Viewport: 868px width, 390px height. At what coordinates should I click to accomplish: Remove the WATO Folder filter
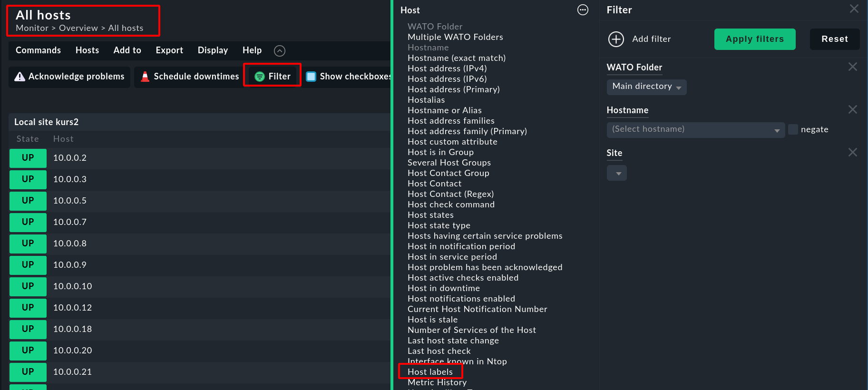pos(852,67)
